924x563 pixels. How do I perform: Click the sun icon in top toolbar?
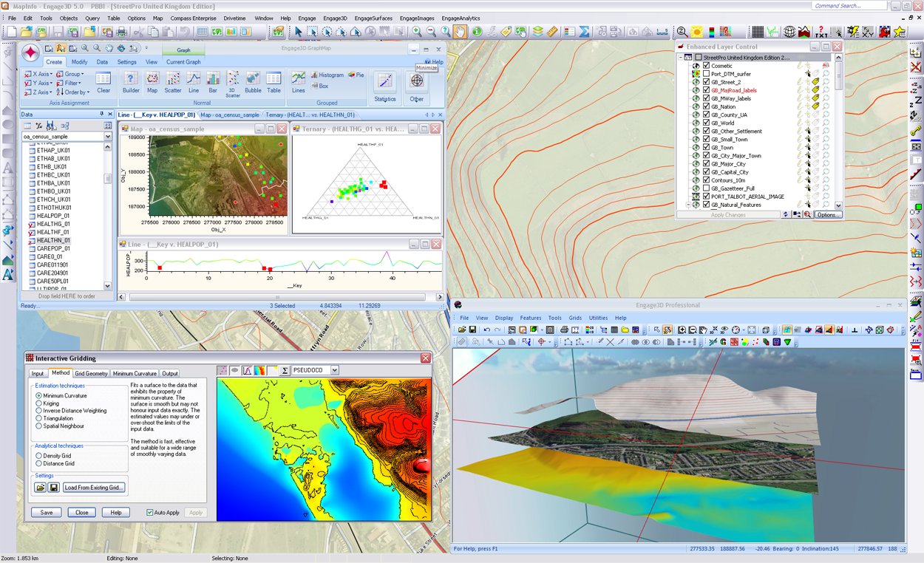click(x=696, y=32)
